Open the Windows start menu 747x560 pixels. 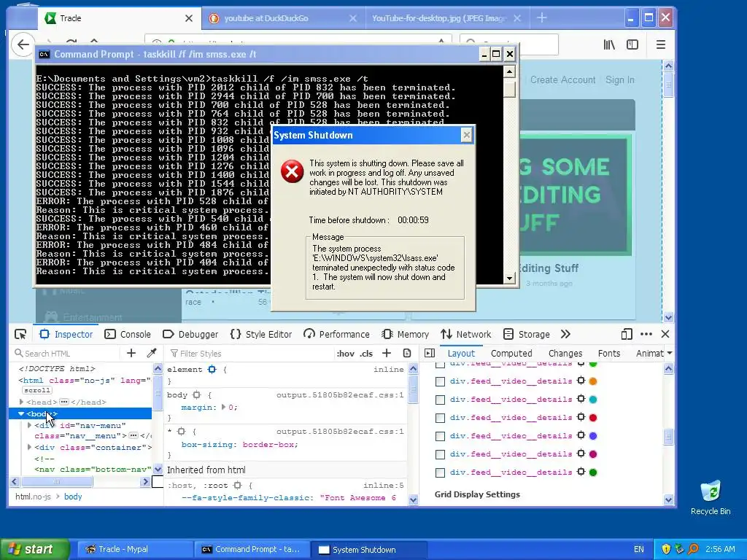(x=34, y=549)
